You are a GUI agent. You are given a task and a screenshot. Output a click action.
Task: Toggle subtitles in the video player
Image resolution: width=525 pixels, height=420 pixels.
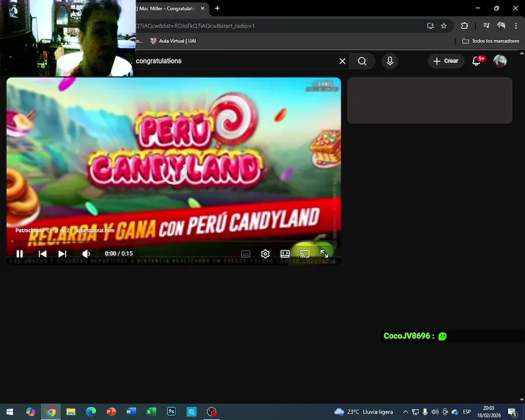[x=246, y=254]
